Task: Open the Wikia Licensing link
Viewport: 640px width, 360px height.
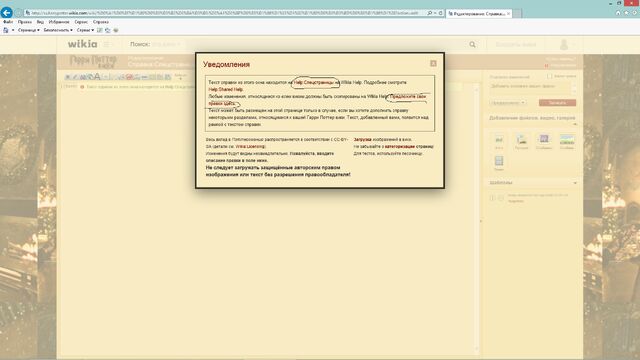Action: tap(250, 147)
